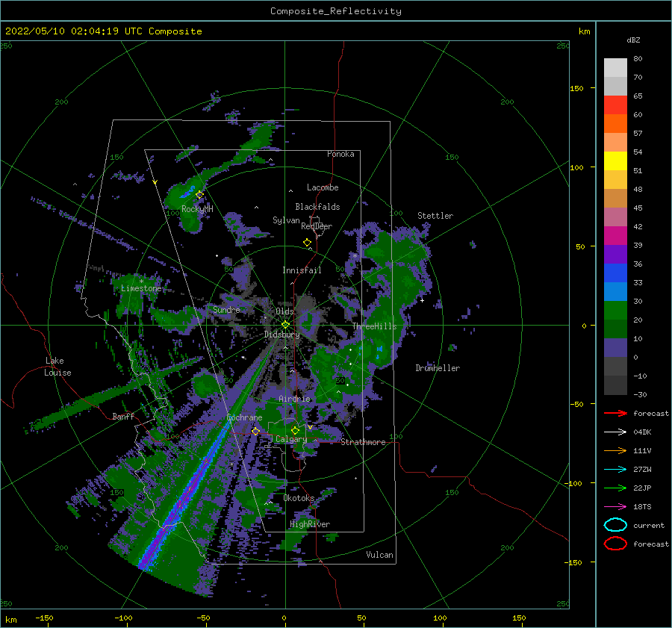Click the ThreeHills label
This screenshot has height=628, width=672.
coord(374,326)
